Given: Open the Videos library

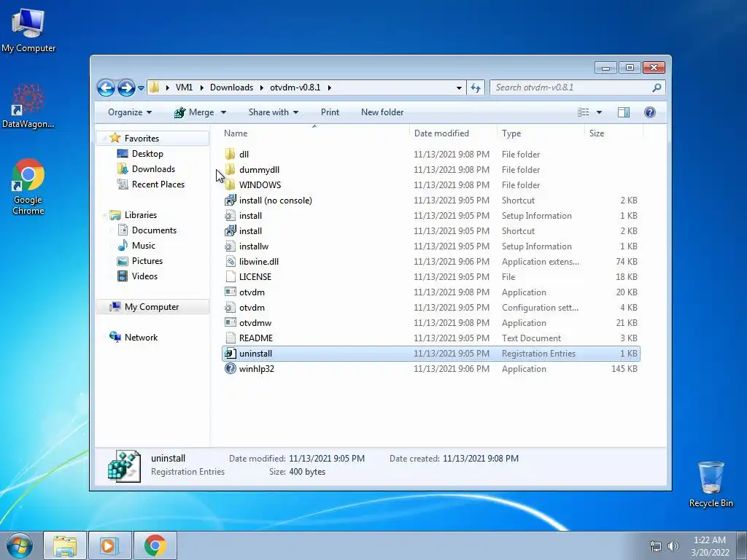Looking at the screenshot, I should pyautogui.click(x=144, y=276).
